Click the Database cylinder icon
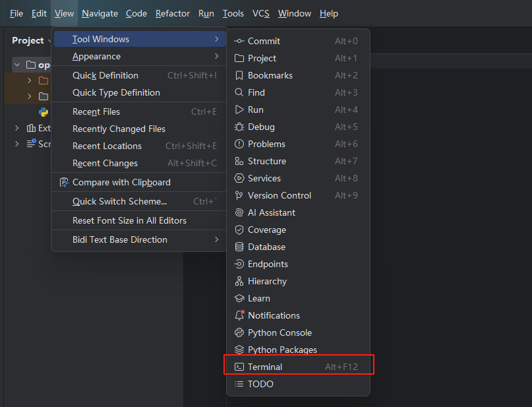 (x=239, y=247)
